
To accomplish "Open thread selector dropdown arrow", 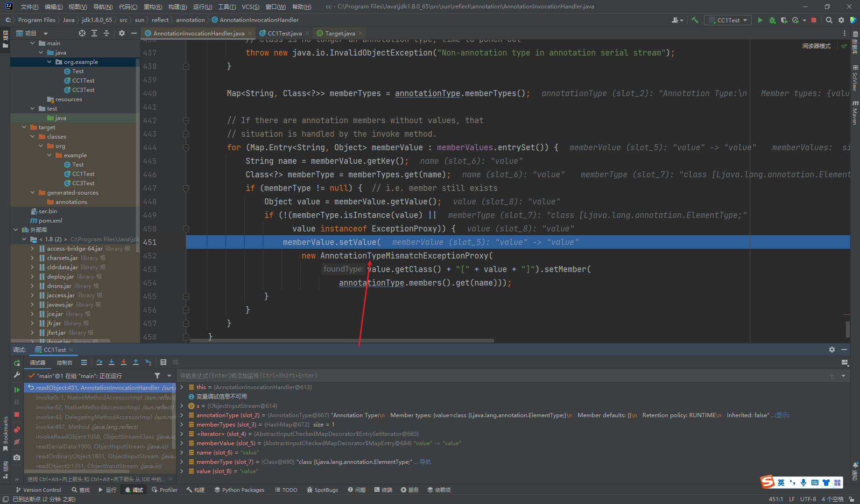I will [x=169, y=376].
